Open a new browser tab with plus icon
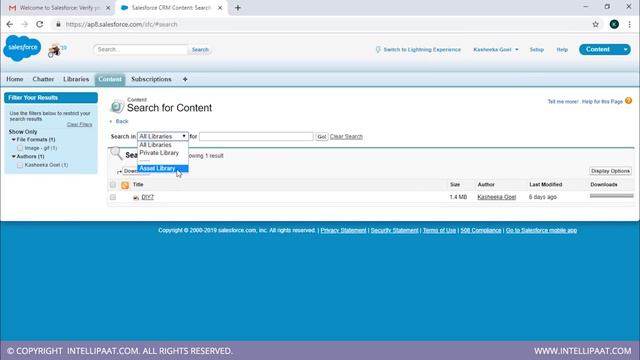Screen dimensions: 640x360 [x=238, y=8]
